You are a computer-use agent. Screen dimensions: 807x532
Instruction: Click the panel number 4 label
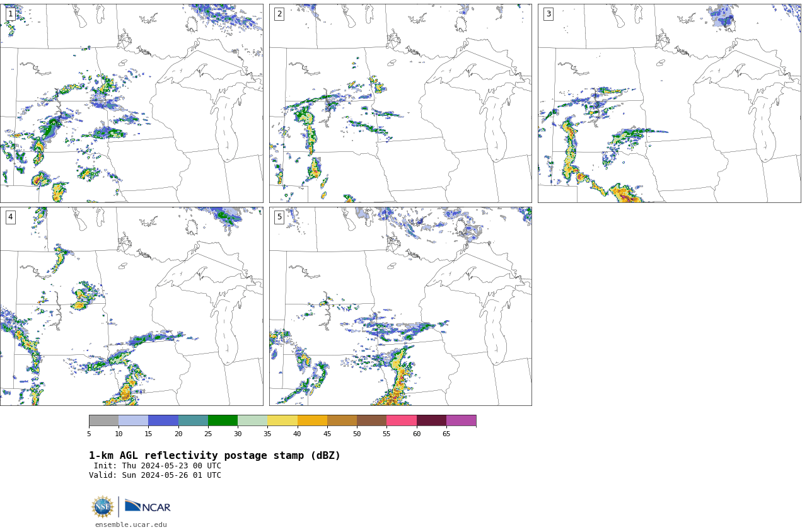tap(10, 217)
